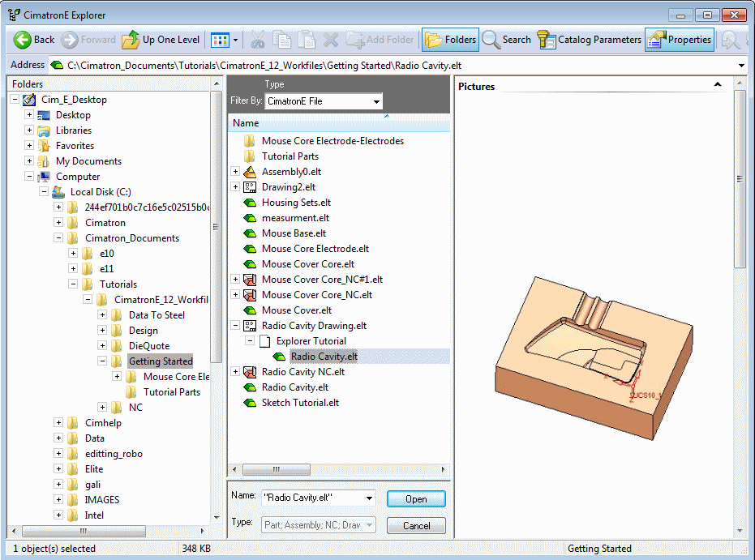755x560 pixels.
Task: Go Up One Level in toolbar
Action: coord(161,39)
